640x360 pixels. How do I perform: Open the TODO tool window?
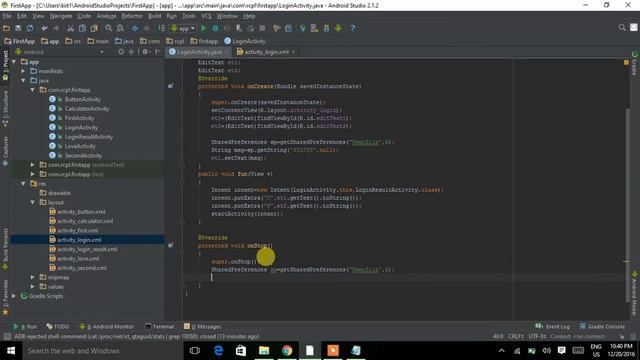click(58, 327)
